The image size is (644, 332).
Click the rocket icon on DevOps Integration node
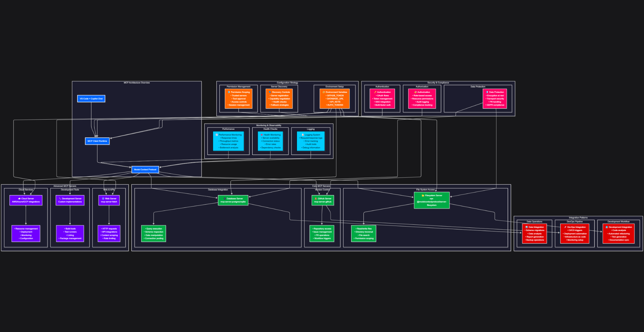click(565, 227)
